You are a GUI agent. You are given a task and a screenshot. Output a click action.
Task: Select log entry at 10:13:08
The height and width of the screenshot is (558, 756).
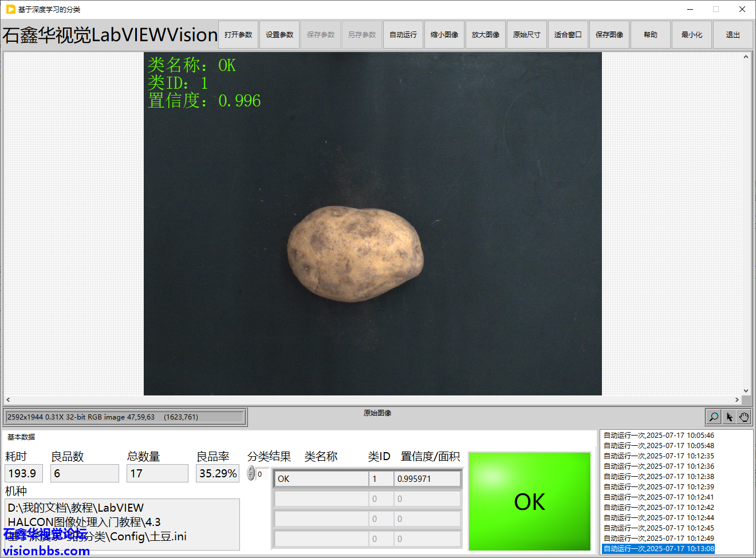point(659,549)
